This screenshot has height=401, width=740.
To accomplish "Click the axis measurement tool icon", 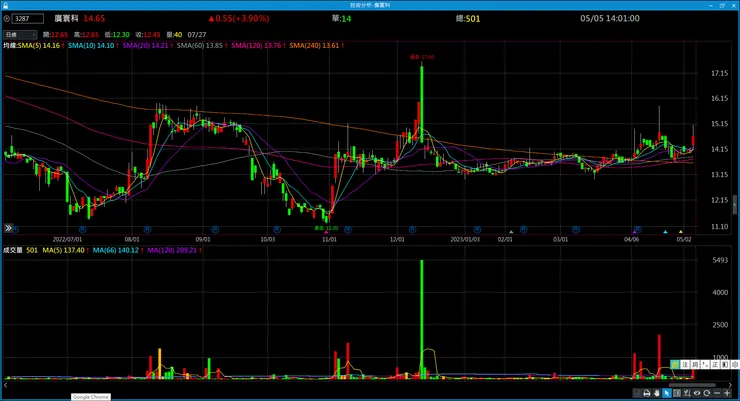I will pos(687,393).
